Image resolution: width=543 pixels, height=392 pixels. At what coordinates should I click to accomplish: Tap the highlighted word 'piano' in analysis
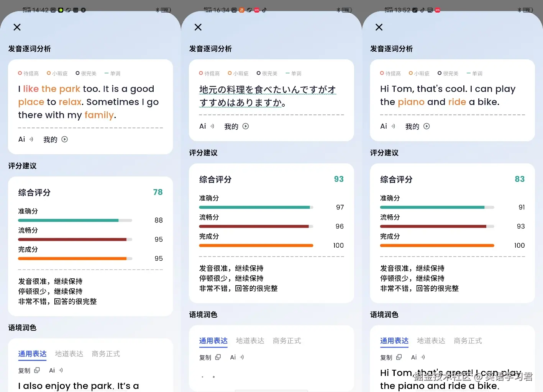pyautogui.click(x=411, y=102)
